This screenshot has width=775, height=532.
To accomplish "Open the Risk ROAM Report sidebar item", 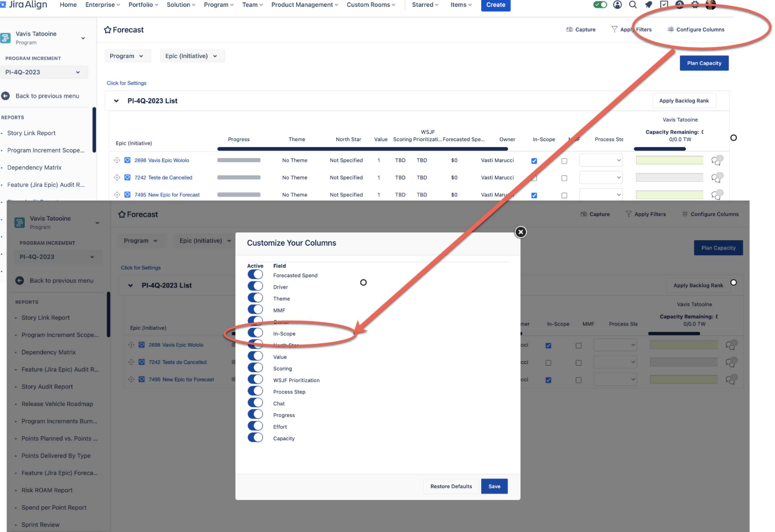I will [x=47, y=490].
